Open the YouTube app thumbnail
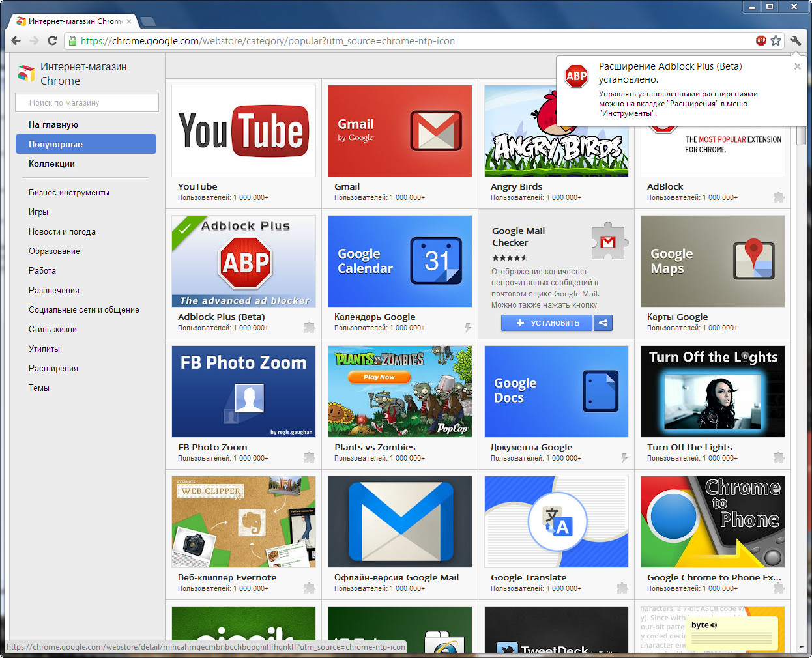This screenshot has height=658, width=812. click(x=244, y=131)
